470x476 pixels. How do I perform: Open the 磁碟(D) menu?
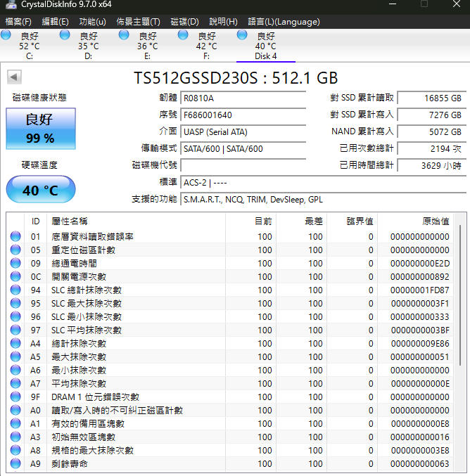point(184,22)
